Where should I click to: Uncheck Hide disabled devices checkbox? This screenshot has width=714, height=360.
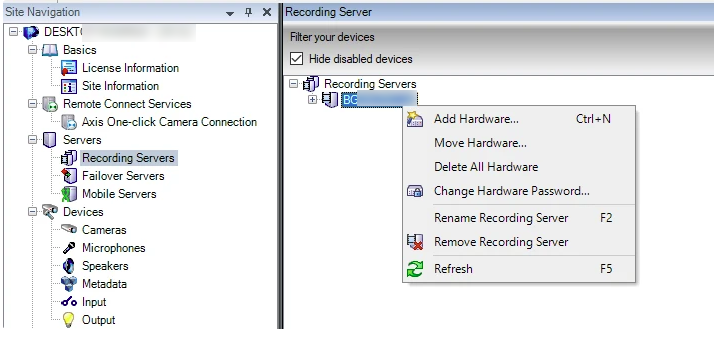tap(296, 59)
